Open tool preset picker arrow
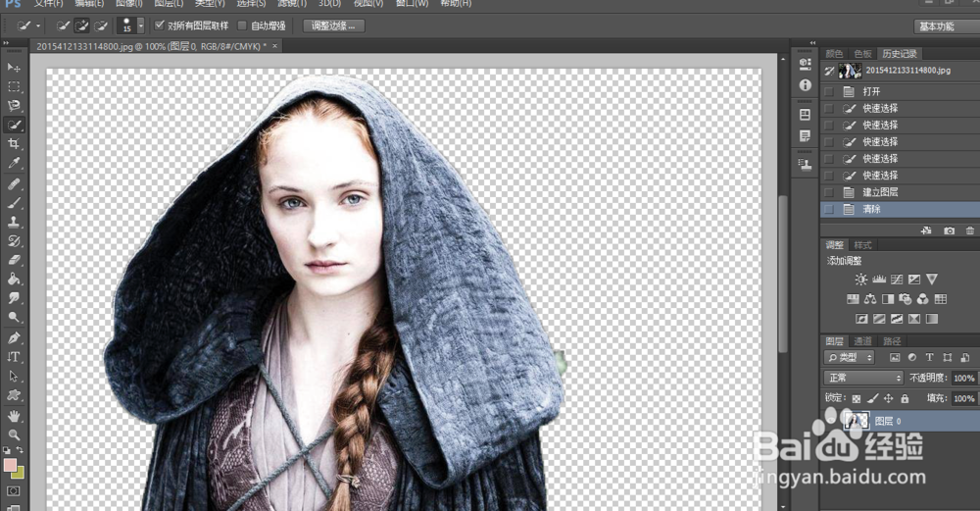The height and width of the screenshot is (511, 980). tap(38, 26)
